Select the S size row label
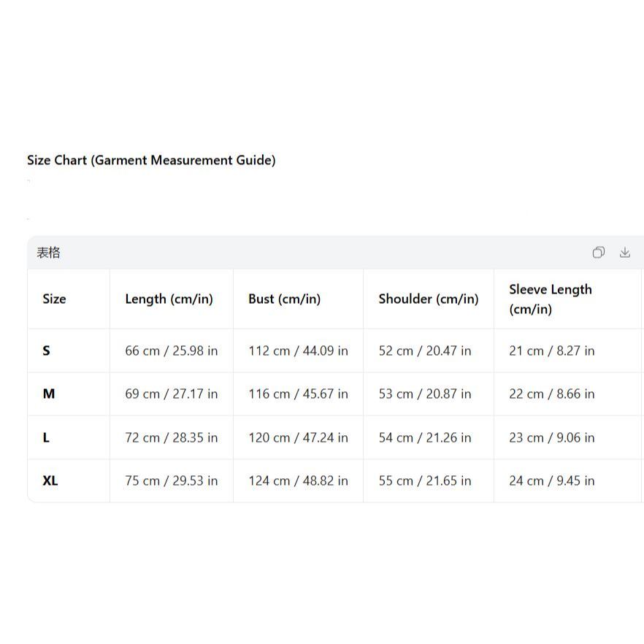The image size is (644, 644). 47,350
